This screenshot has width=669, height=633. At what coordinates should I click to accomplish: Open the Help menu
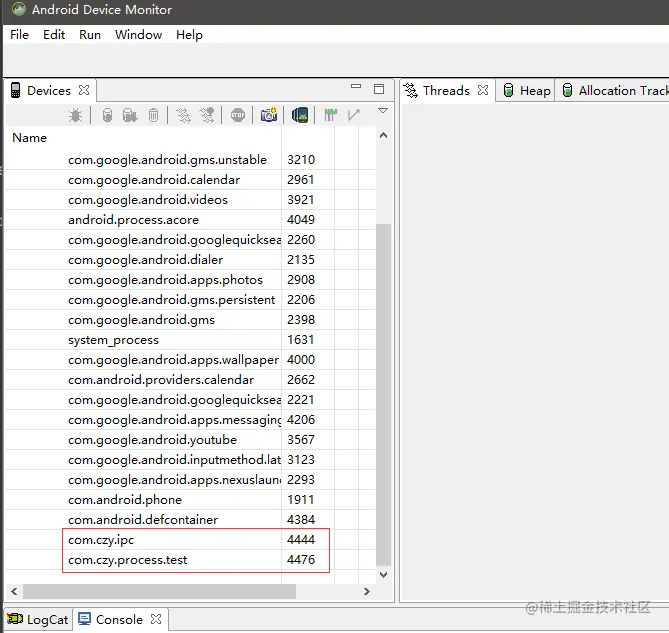(189, 35)
